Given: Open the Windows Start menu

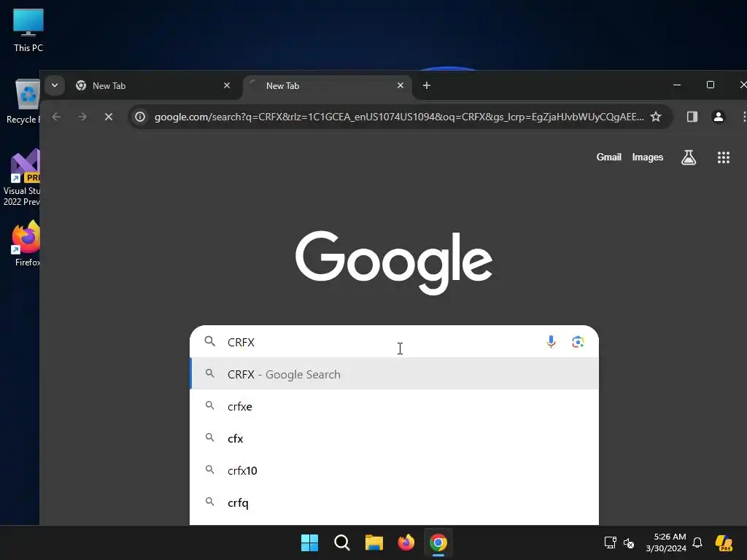Looking at the screenshot, I should pos(309,542).
